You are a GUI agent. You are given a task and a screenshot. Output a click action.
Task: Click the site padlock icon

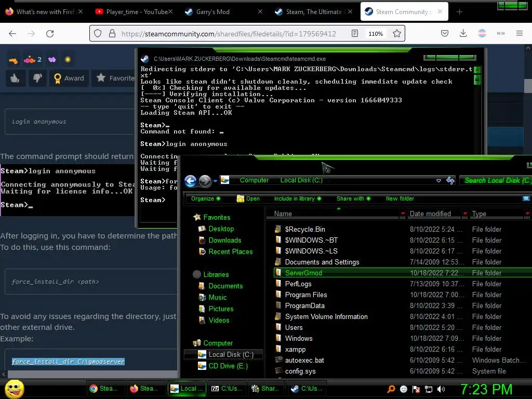(112, 33)
